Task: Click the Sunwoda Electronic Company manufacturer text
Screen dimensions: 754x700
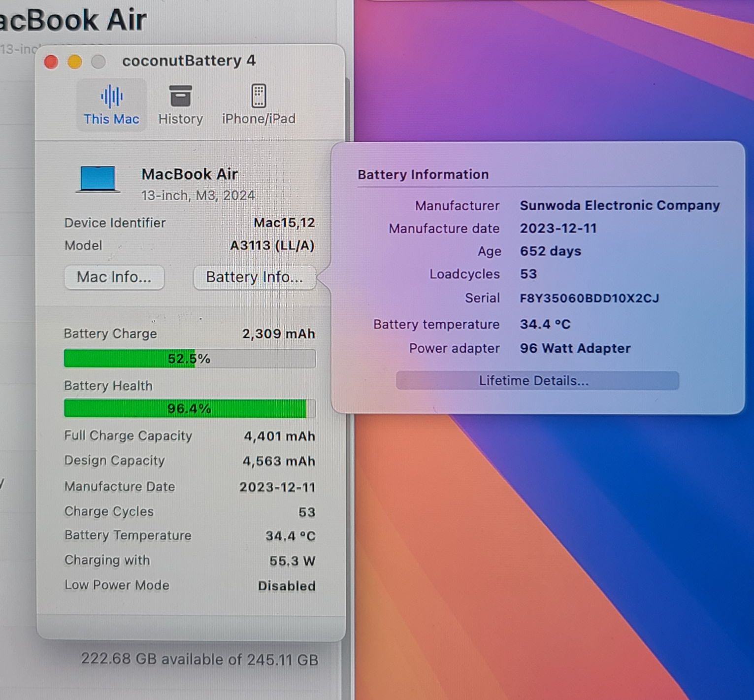Action: 620,205
